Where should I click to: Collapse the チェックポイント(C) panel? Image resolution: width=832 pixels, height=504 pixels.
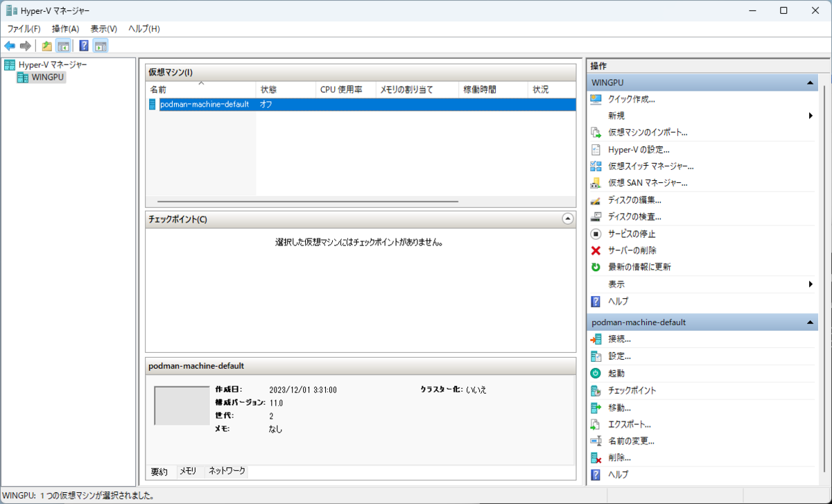coord(567,218)
